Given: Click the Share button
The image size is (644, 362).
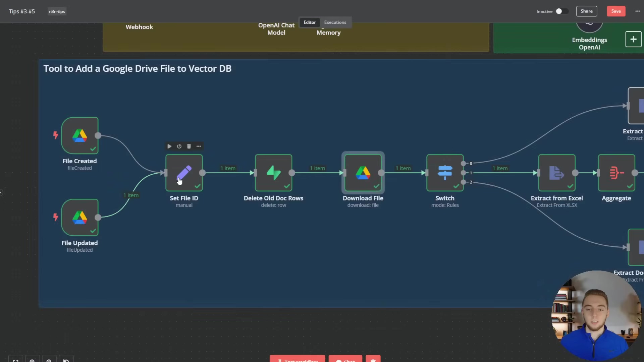Looking at the screenshot, I should (586, 11).
